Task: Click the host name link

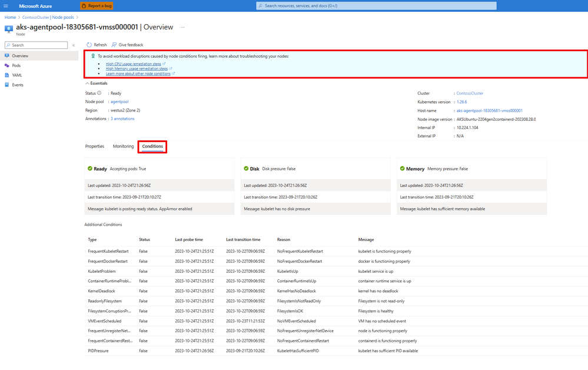Action: [x=489, y=111]
